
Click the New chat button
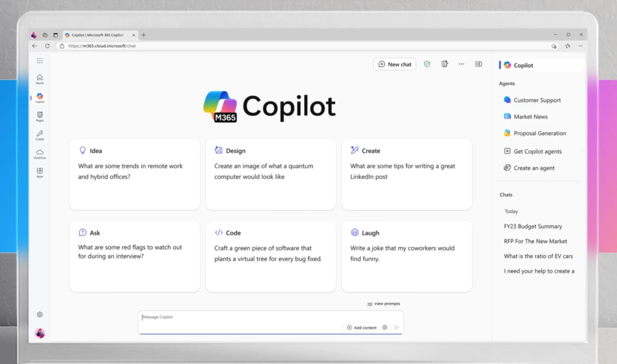tap(394, 64)
